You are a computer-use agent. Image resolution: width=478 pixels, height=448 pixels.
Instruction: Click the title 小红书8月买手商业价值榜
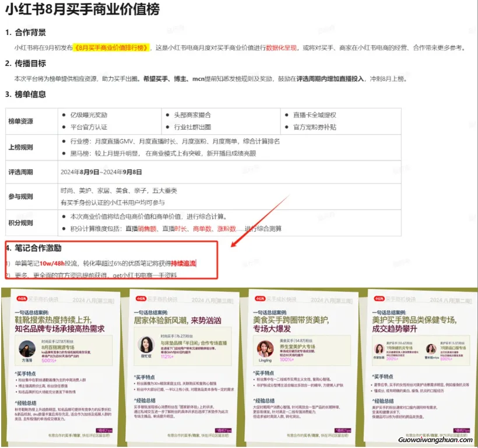82,9
